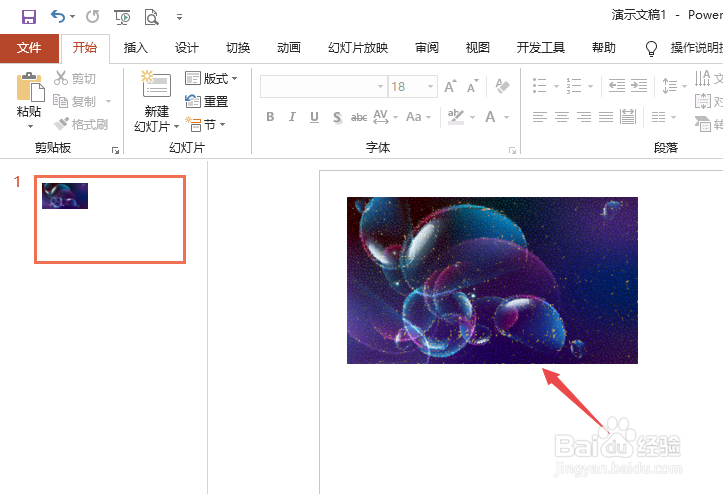Click the Bullets list icon
Image resolution: width=723 pixels, height=494 pixels.
pos(539,86)
